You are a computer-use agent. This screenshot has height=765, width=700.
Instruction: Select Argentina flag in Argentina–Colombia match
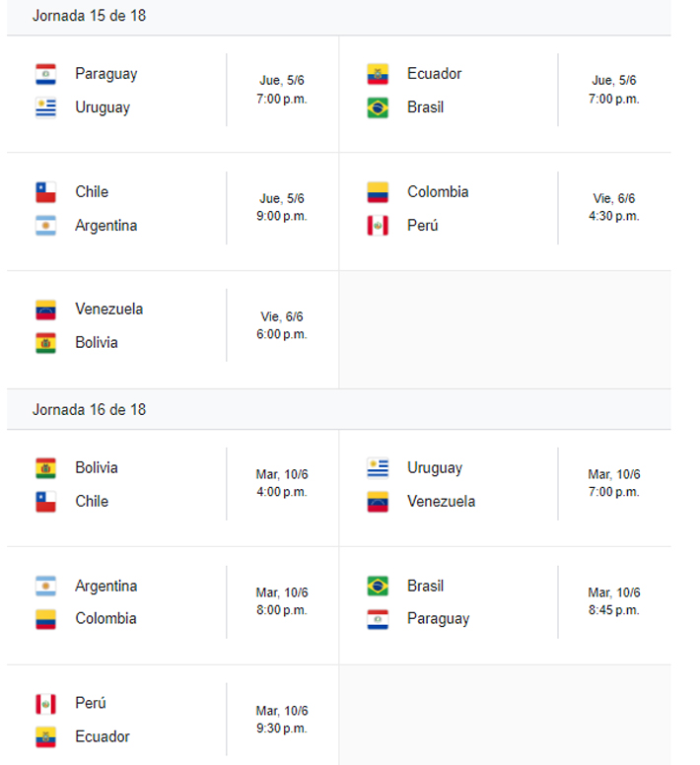tap(45, 586)
